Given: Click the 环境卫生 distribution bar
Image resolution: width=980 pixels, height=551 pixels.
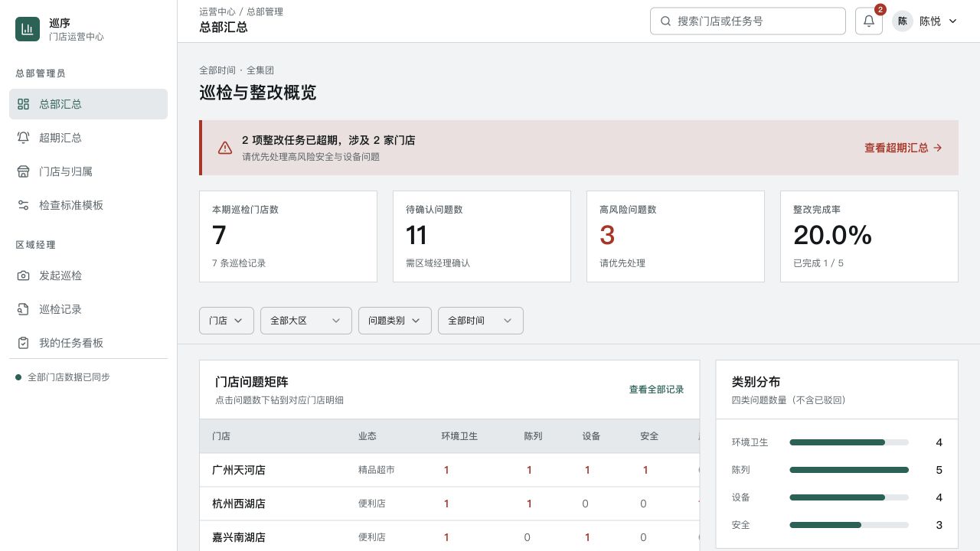Looking at the screenshot, I should [849, 442].
